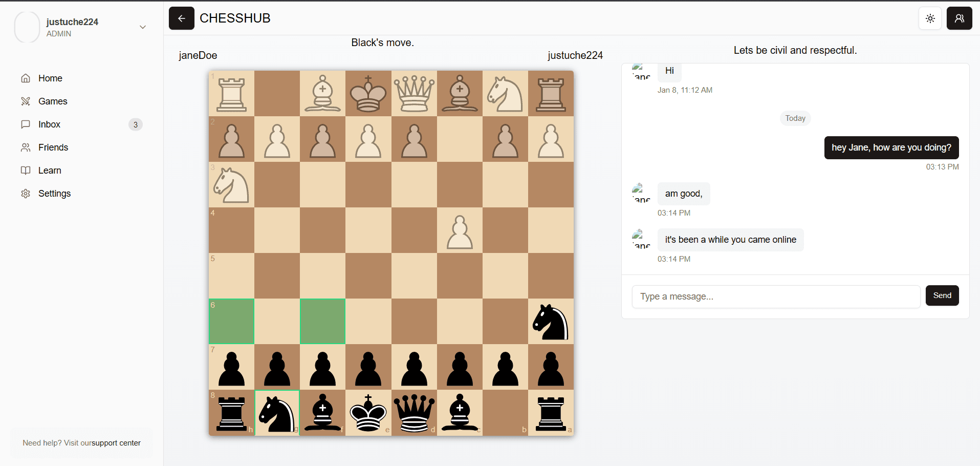Focus the Type a message input field
Screen dimensions: 980x466
coord(775,296)
